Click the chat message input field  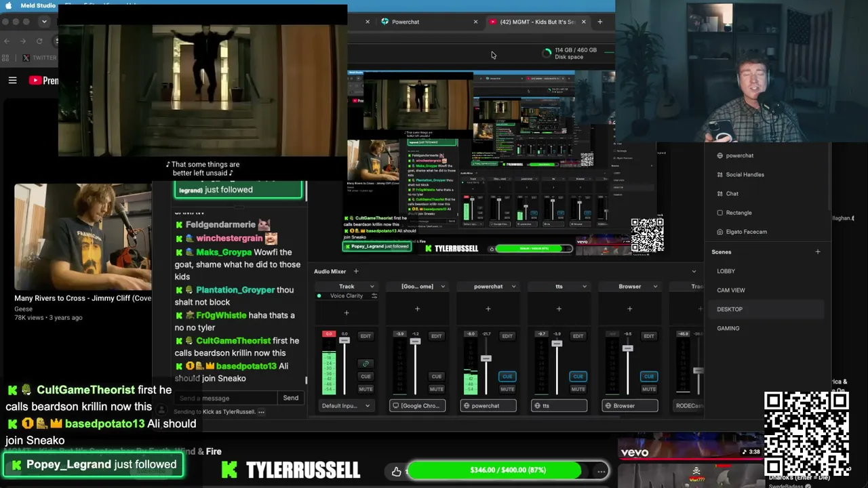click(226, 398)
